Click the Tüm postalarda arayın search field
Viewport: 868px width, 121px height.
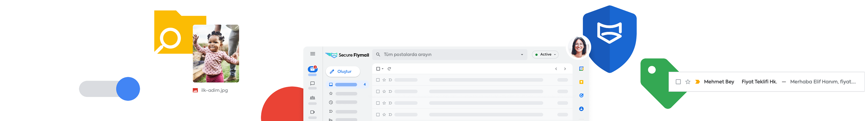(x=448, y=54)
